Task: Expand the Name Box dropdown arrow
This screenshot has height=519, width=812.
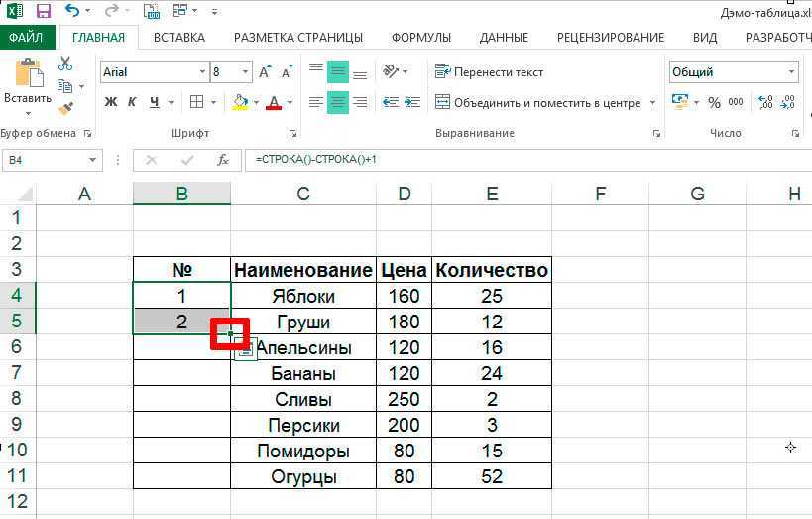Action: pyautogui.click(x=92, y=160)
